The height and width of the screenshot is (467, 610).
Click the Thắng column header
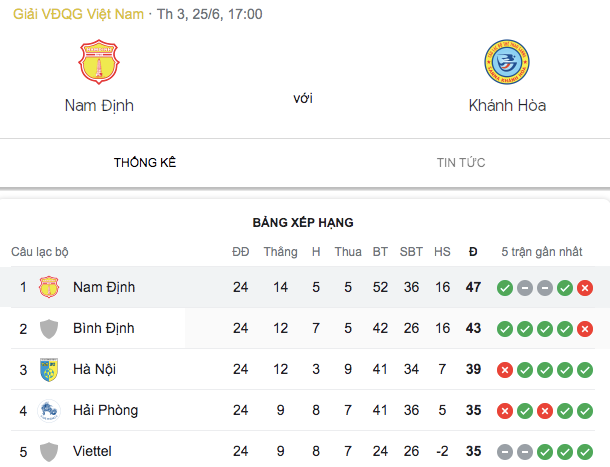point(280,252)
